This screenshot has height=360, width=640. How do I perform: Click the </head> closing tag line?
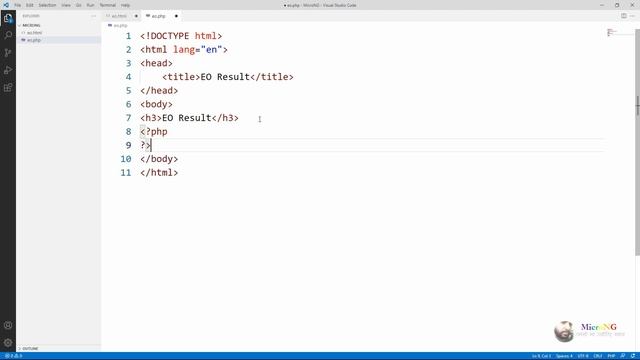(159, 91)
